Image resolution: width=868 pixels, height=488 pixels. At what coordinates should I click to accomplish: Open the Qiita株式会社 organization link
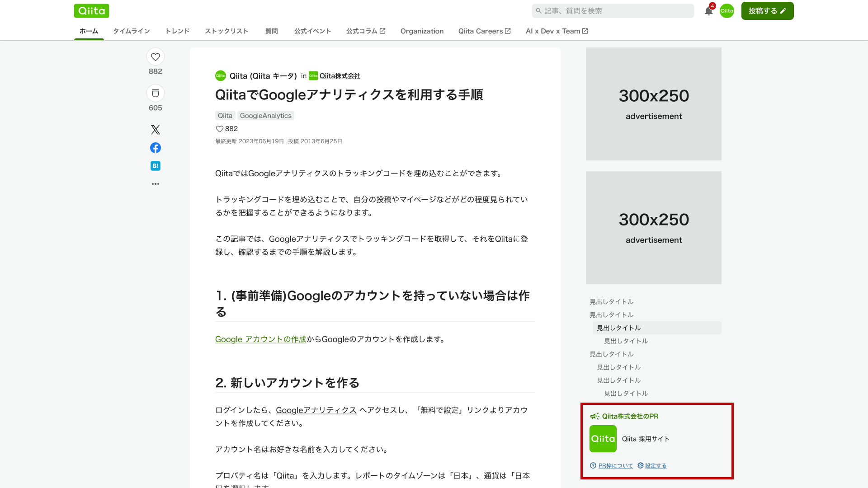tap(340, 76)
